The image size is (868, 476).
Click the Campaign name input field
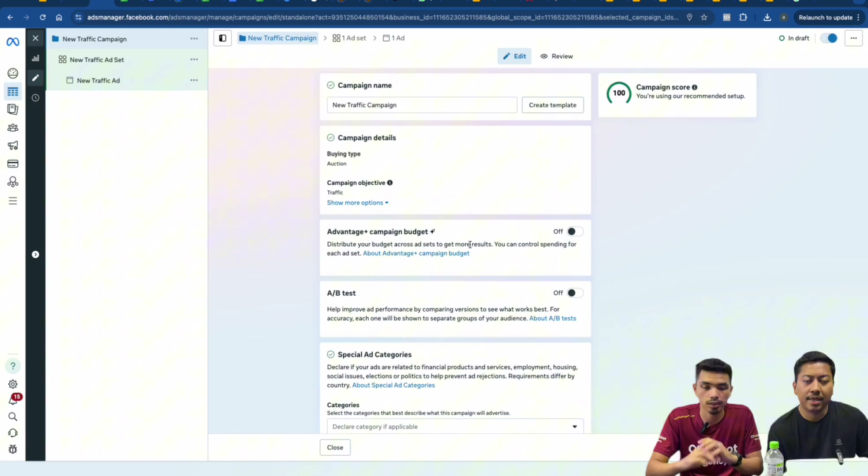pos(422,105)
